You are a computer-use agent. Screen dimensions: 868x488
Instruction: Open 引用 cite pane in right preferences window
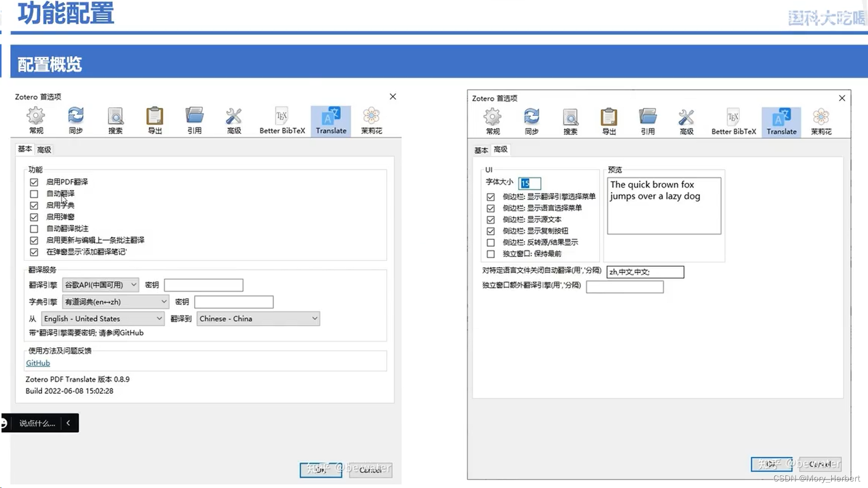[648, 122]
